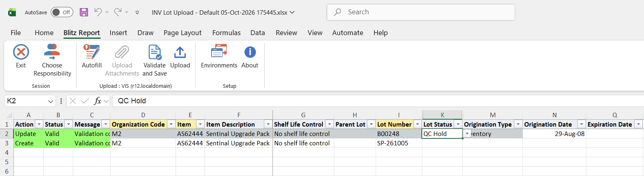Toggle AutoSave switch
This screenshot has width=644, height=176.
tap(62, 12)
